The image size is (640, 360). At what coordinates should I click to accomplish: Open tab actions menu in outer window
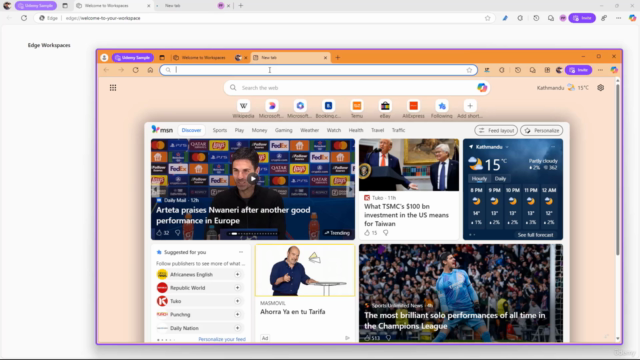(65, 6)
